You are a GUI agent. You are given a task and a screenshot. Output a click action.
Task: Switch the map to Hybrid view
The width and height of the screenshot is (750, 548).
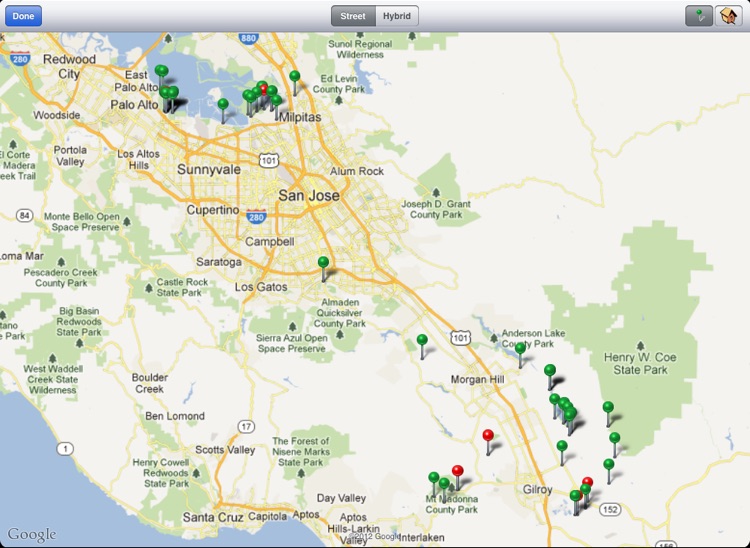pos(397,16)
